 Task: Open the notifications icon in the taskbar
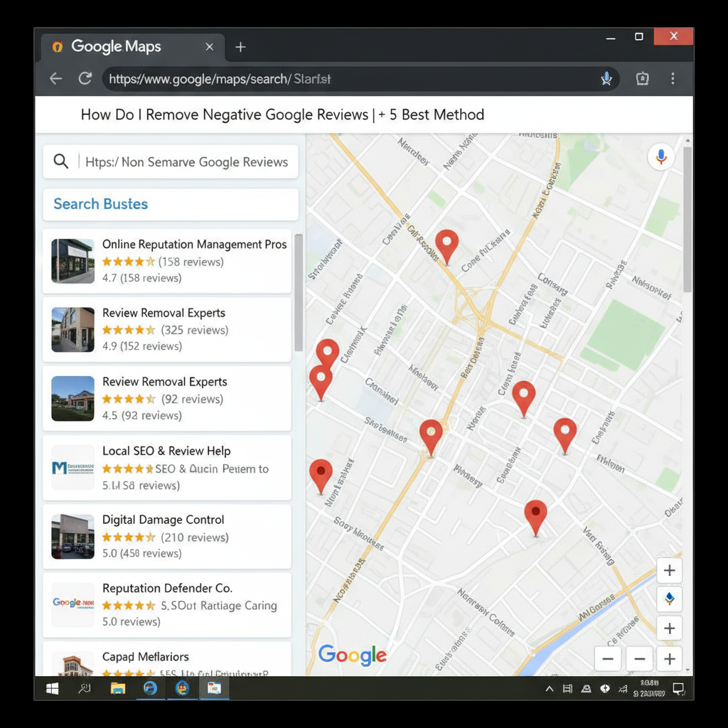(x=678, y=689)
